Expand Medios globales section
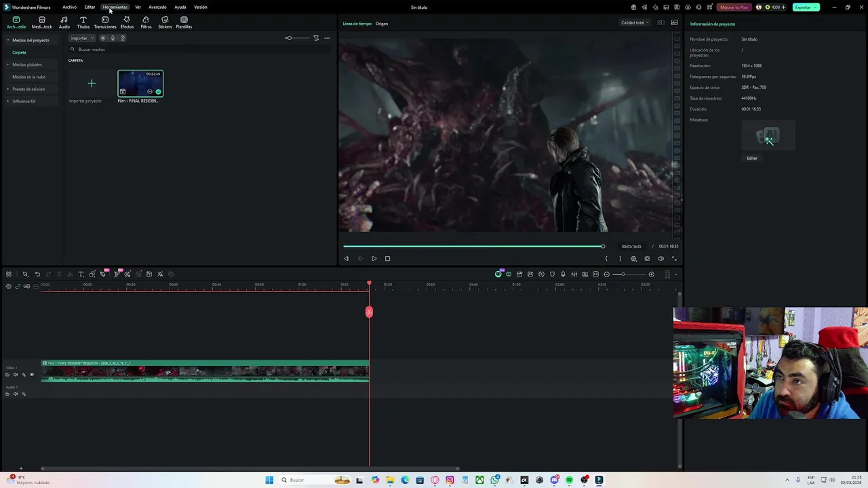868x488 pixels. 8,64
